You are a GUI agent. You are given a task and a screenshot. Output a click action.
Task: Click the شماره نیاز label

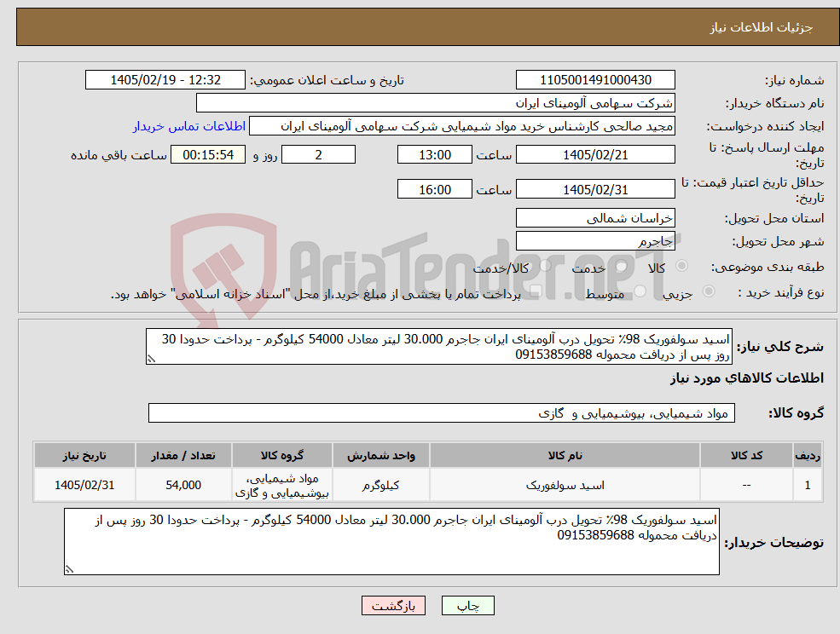[795, 80]
